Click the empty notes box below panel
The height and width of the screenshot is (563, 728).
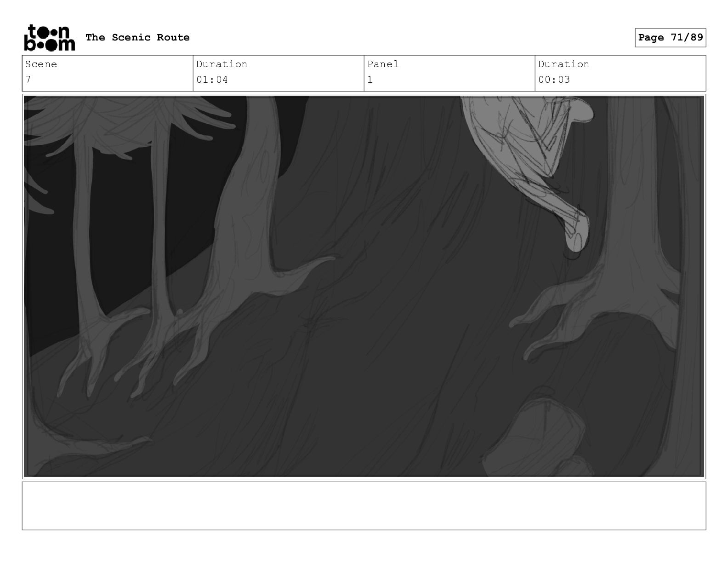[364, 506]
